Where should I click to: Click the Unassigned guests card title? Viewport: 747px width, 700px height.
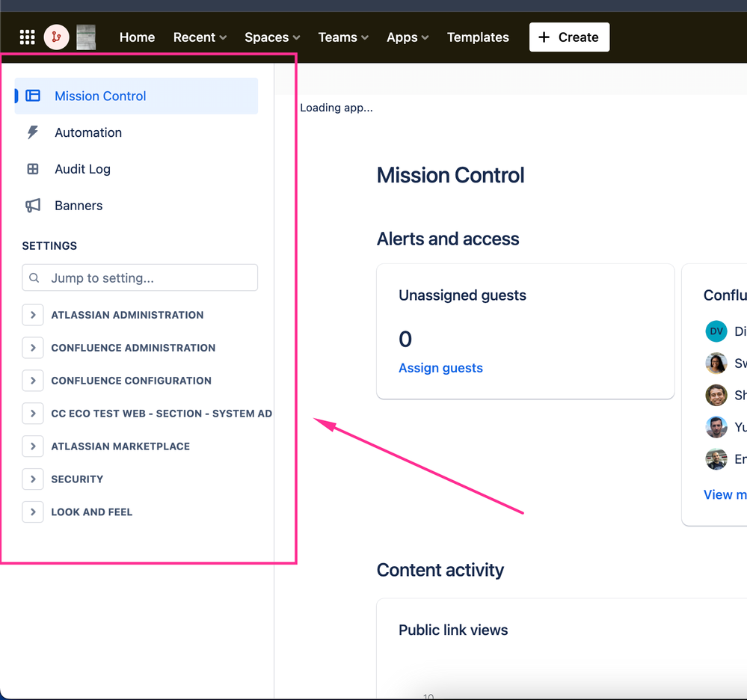click(x=462, y=295)
